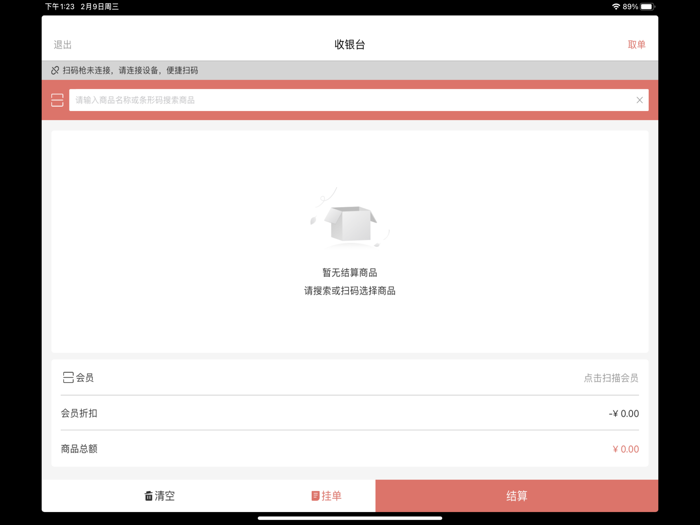This screenshot has height=525, width=700.
Task: Tap the 请搜索或扫码选择商品 hint
Action: click(x=350, y=291)
